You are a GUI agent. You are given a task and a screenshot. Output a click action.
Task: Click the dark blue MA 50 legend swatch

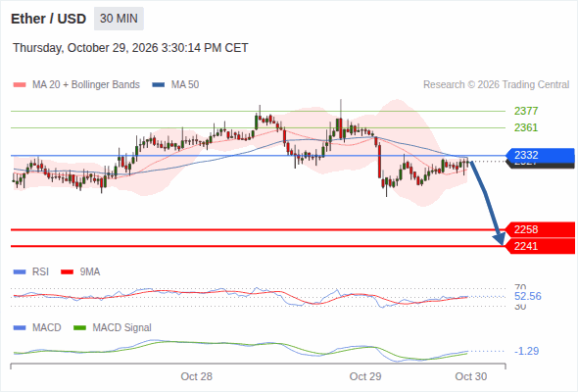click(x=159, y=85)
